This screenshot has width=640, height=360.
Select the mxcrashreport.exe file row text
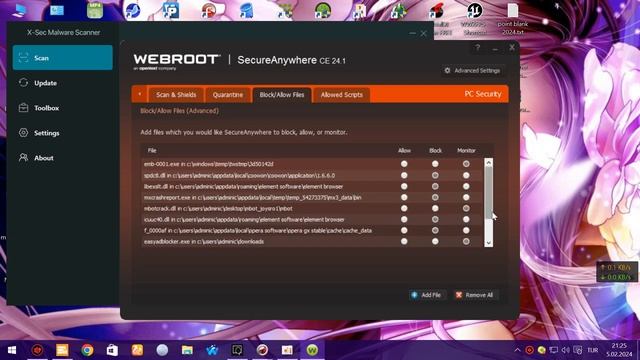click(x=252, y=198)
